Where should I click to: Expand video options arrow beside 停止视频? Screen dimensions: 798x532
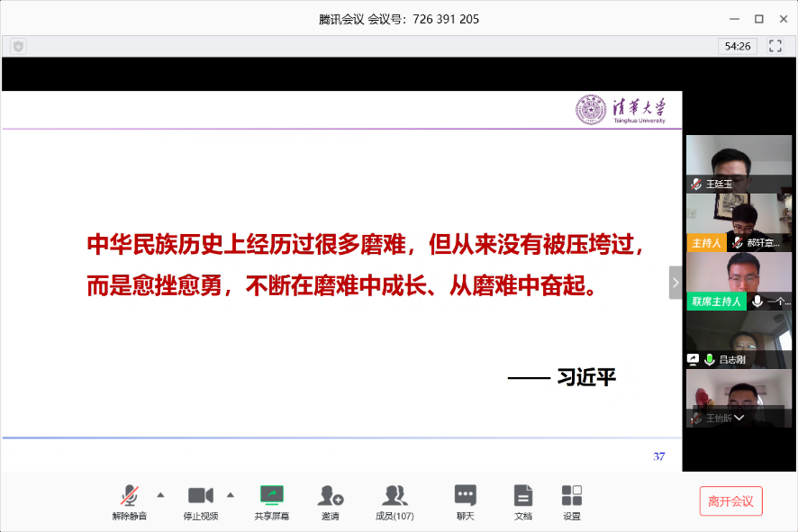[230, 494]
